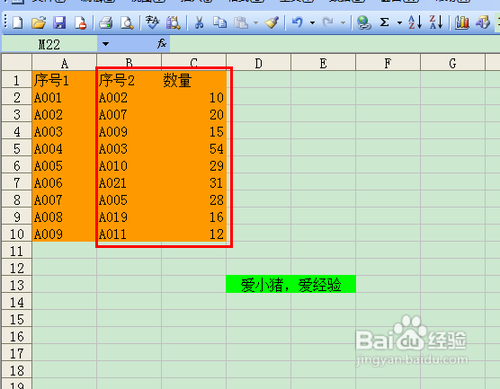Select column F header
This screenshot has width=500, height=389.
[388, 63]
